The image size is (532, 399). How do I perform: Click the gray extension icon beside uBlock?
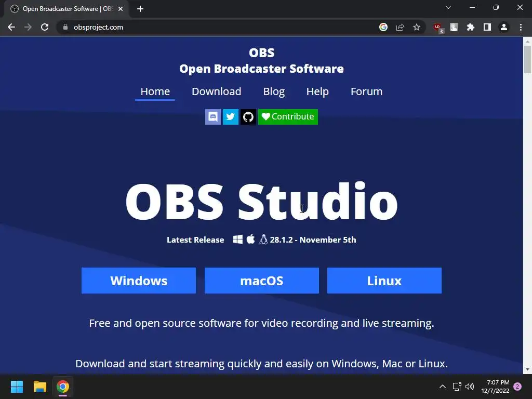coord(454,27)
